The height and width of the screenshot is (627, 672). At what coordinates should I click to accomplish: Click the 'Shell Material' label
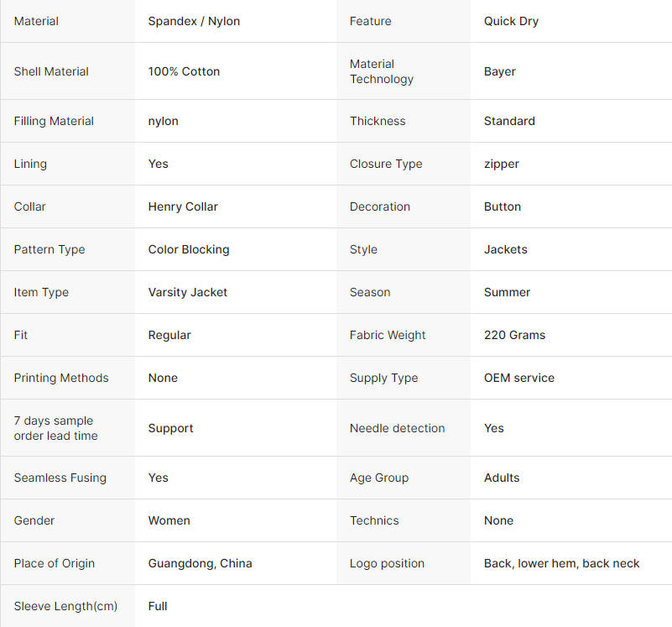tap(51, 71)
